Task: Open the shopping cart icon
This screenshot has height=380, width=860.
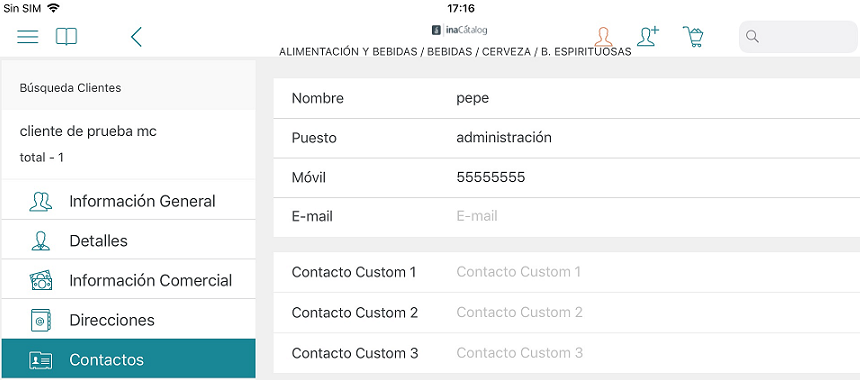Action: coord(693,37)
